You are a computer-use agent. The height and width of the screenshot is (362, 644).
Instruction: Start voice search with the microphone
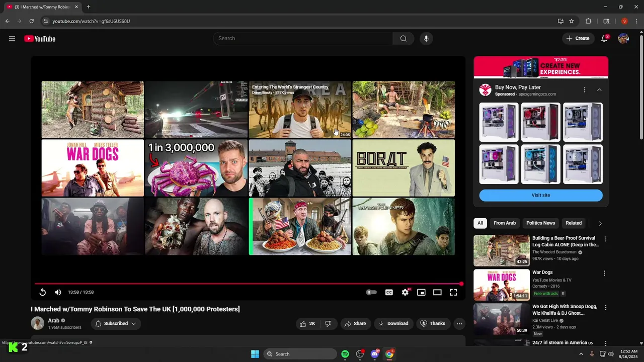point(426,39)
